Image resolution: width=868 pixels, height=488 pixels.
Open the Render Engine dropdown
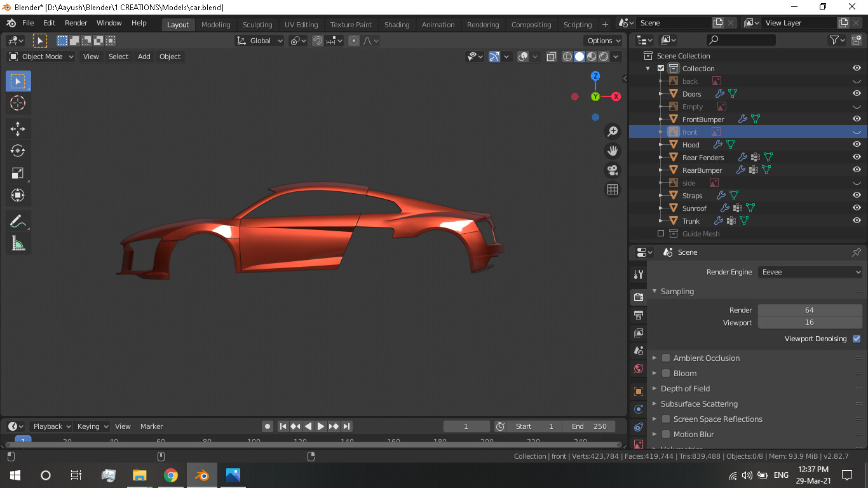click(810, 271)
